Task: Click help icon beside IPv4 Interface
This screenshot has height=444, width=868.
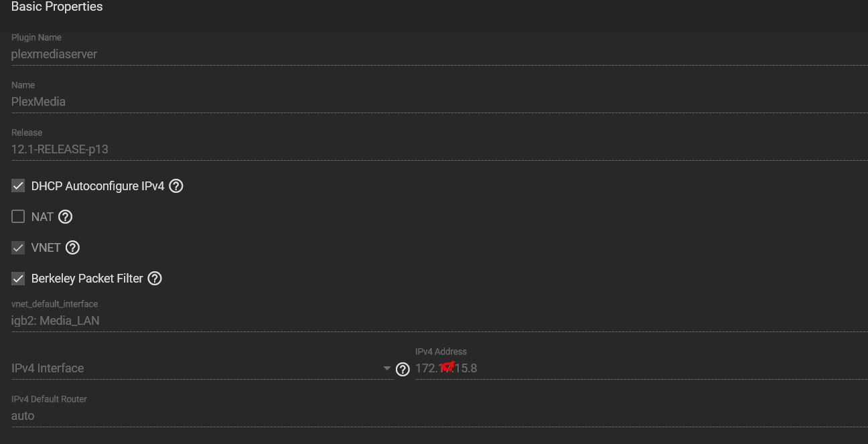Action: pos(403,369)
